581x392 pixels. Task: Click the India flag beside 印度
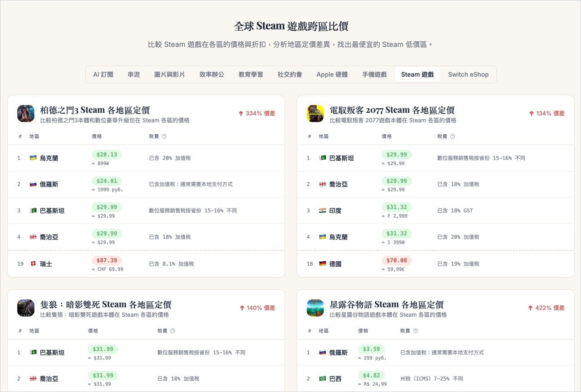pos(322,211)
